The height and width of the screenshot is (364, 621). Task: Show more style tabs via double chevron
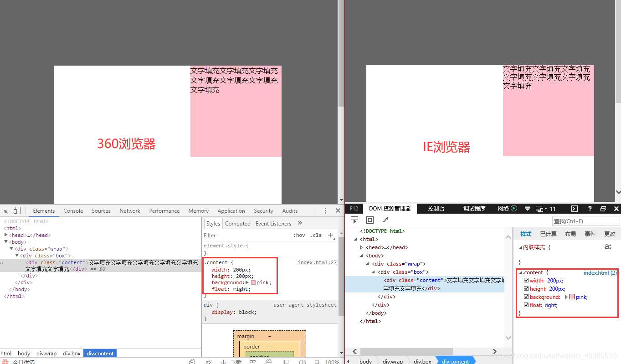click(300, 223)
